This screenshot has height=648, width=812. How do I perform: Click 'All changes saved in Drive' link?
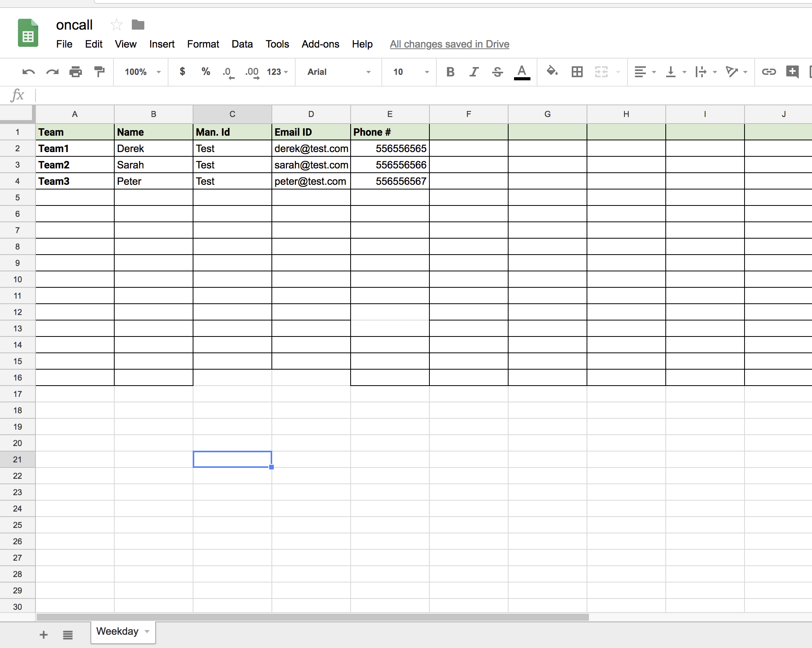[449, 44]
